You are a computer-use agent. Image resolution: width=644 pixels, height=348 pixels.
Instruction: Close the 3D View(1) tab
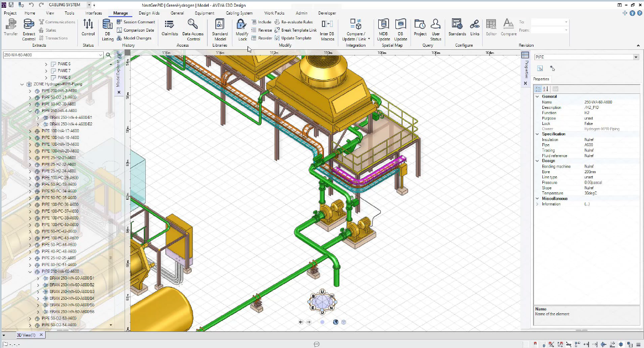coord(42,335)
